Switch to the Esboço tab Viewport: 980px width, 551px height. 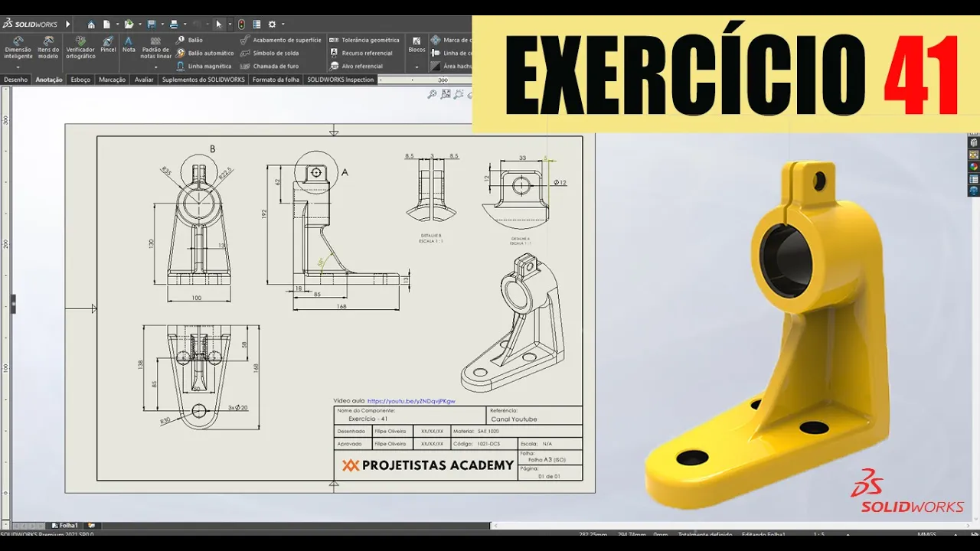80,80
